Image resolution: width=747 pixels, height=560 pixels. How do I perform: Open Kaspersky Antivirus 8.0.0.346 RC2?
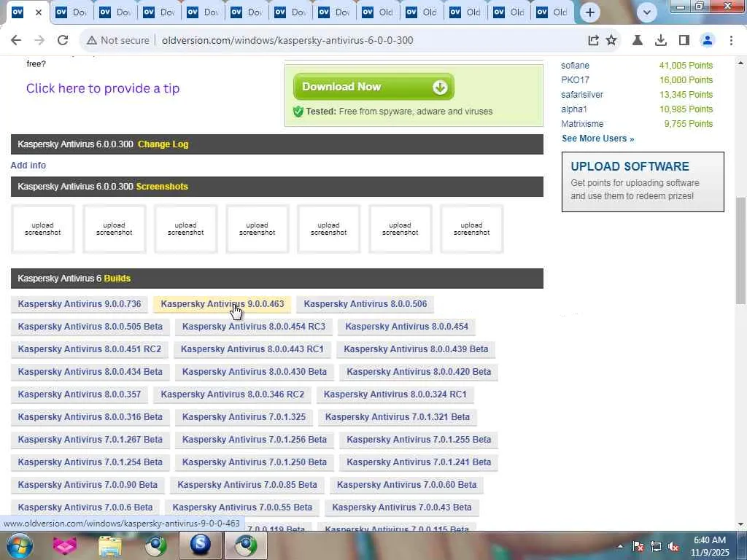(x=233, y=394)
